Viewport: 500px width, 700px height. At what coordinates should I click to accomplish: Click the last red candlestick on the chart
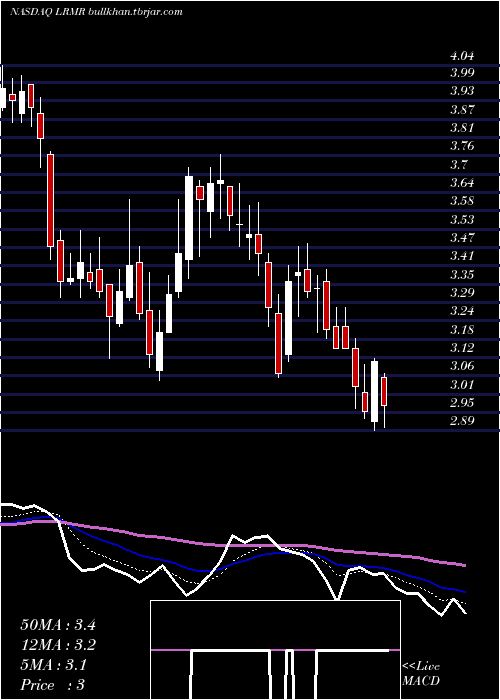pyautogui.click(x=384, y=391)
